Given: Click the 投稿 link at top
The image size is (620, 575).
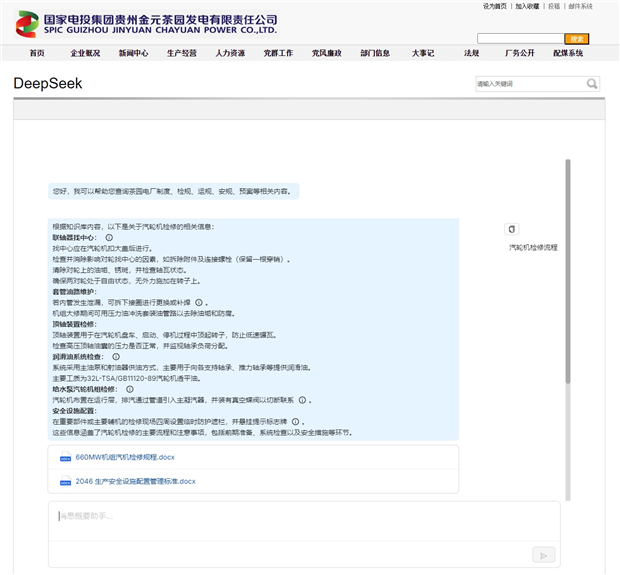Looking at the screenshot, I should pyautogui.click(x=554, y=6).
